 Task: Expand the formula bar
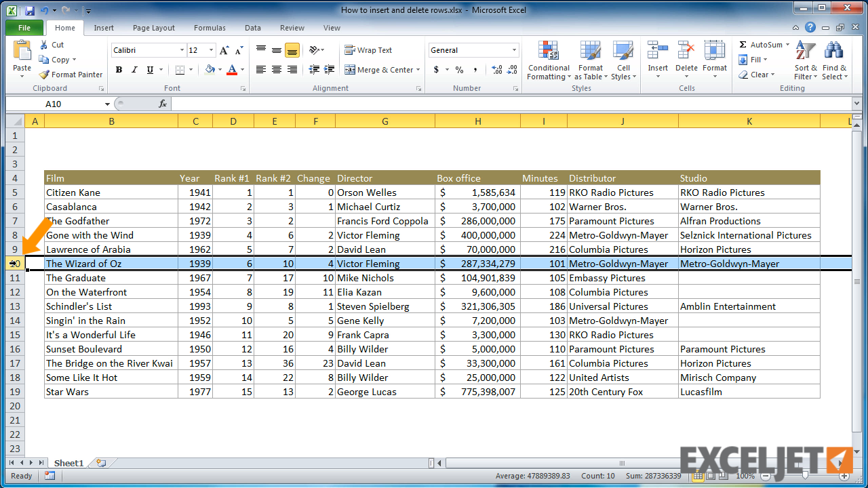[x=856, y=104]
